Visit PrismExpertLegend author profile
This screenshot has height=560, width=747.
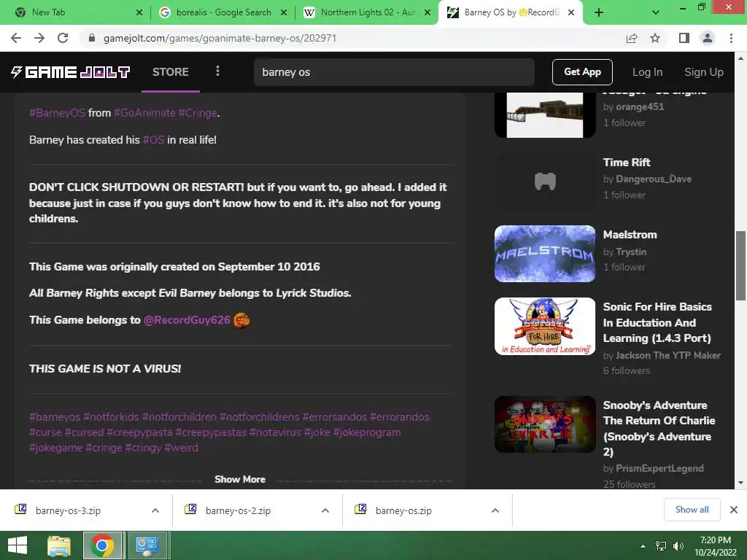(x=659, y=469)
